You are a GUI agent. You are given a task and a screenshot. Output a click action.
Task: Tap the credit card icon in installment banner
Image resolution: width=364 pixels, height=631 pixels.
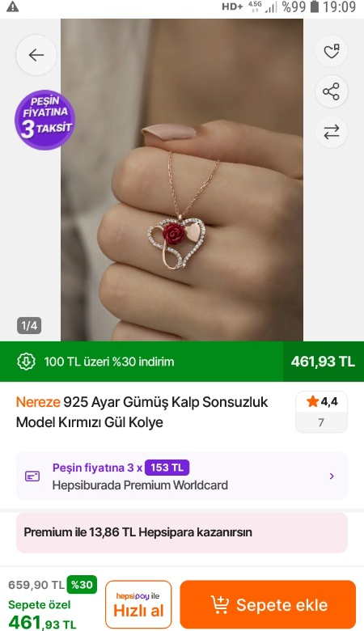click(32, 476)
